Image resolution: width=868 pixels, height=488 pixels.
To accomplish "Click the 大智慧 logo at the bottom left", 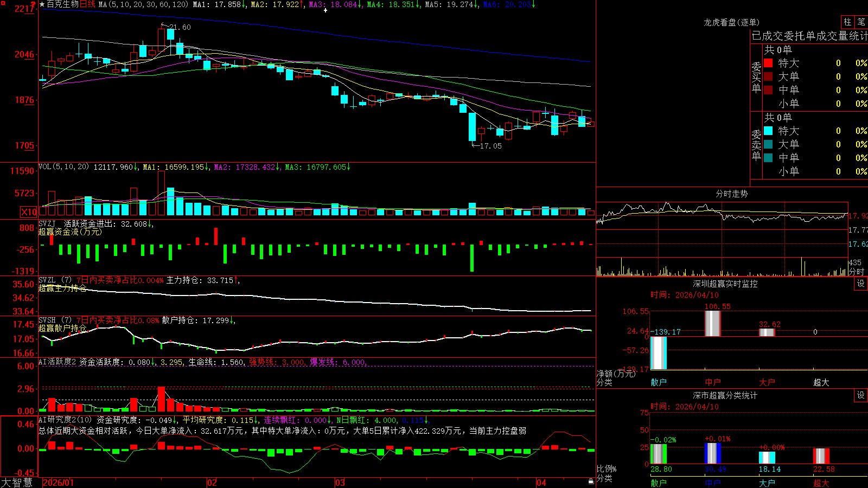I will [x=17, y=482].
